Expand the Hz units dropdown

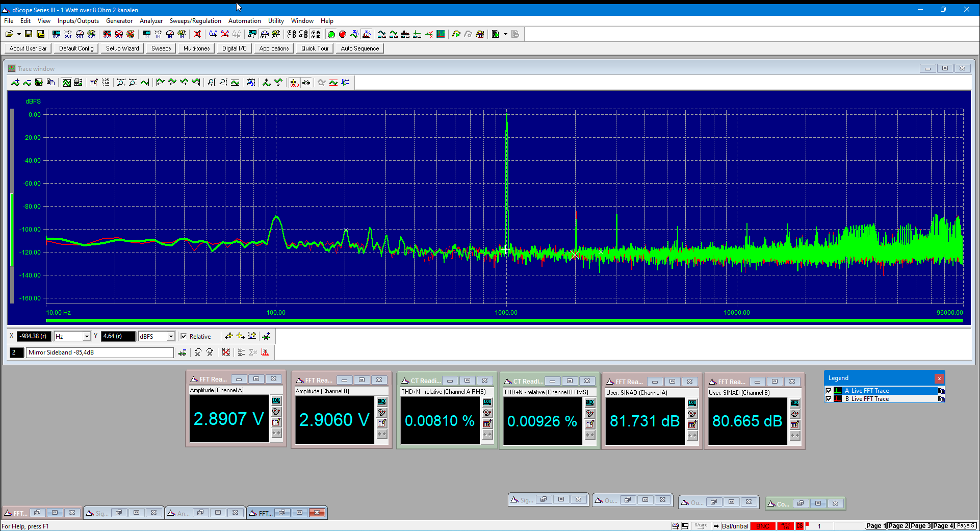coord(87,336)
